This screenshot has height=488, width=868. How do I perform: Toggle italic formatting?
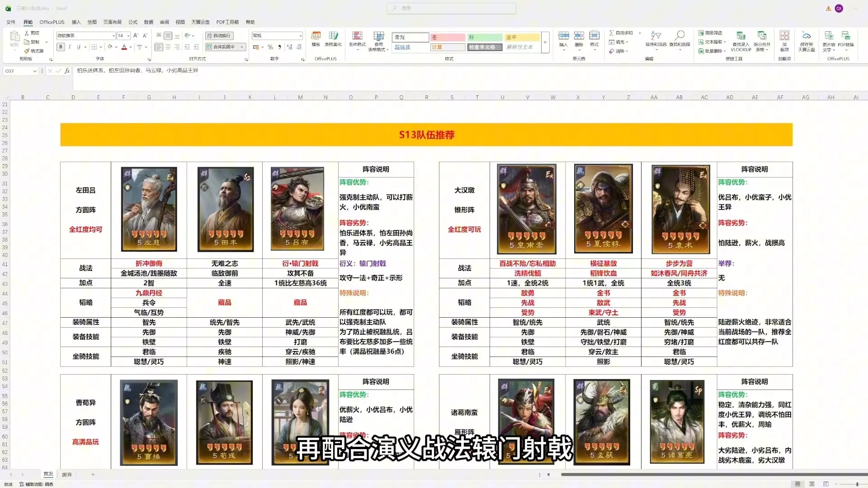click(x=70, y=47)
